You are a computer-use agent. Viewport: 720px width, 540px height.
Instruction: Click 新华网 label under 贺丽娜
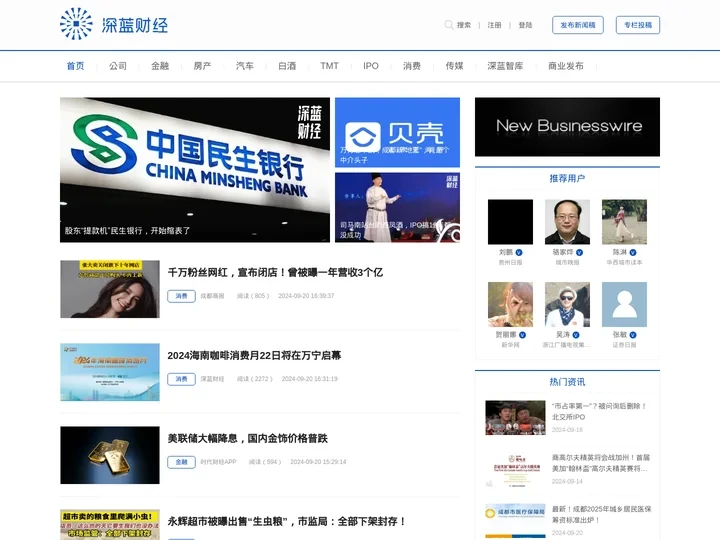click(510, 345)
